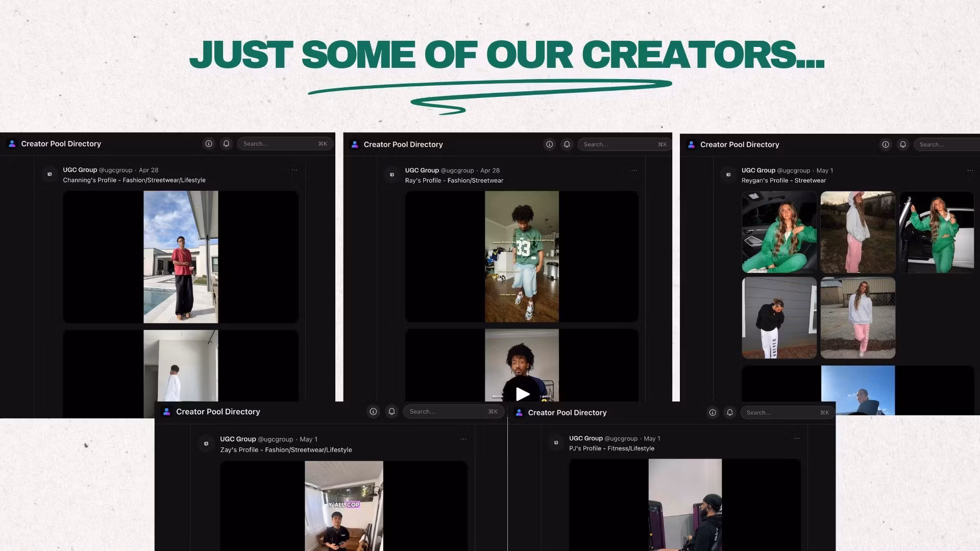
Task: Open Reygan's green tracksuit car-seat photo
Action: pos(779,232)
